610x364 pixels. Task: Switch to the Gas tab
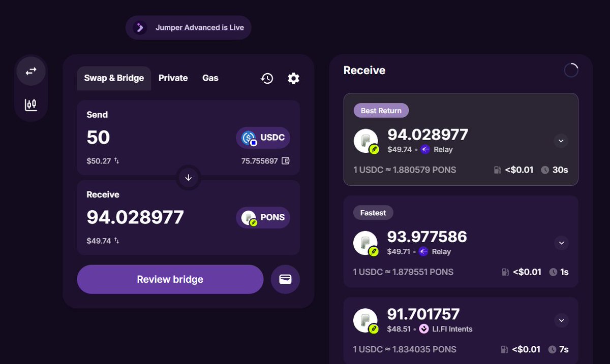click(210, 78)
